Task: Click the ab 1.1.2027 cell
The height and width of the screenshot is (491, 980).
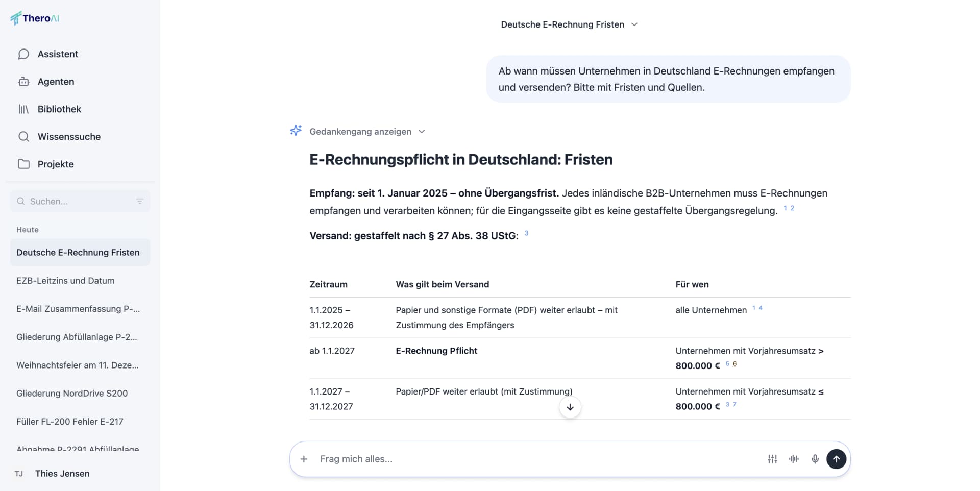Action: click(332, 351)
